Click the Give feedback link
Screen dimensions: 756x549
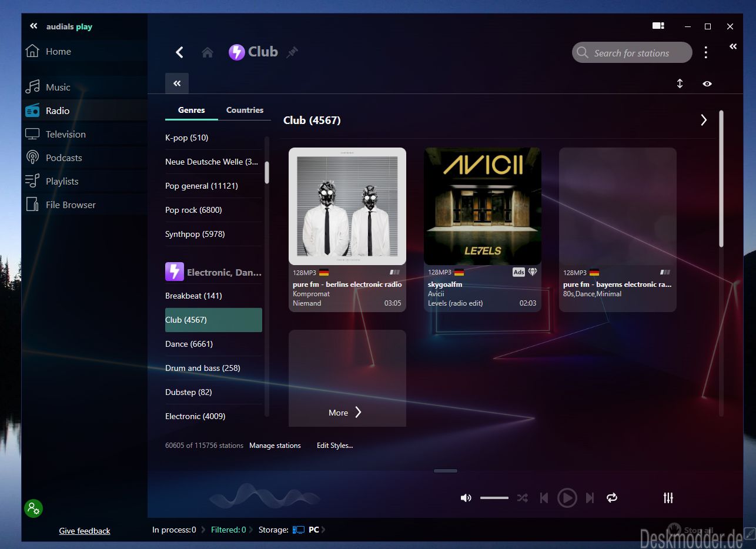pyautogui.click(x=85, y=531)
